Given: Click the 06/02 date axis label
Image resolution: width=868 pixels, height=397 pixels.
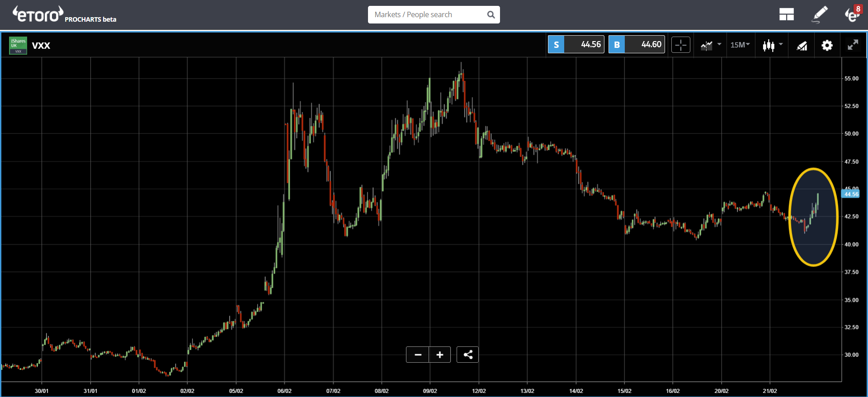Looking at the screenshot, I should [284, 391].
